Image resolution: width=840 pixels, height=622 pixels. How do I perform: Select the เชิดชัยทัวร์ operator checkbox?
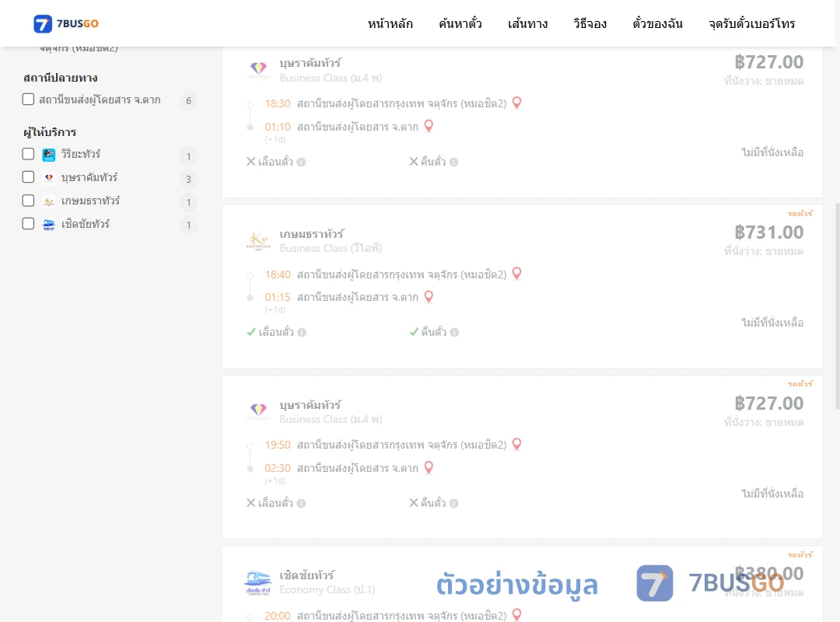click(x=29, y=223)
